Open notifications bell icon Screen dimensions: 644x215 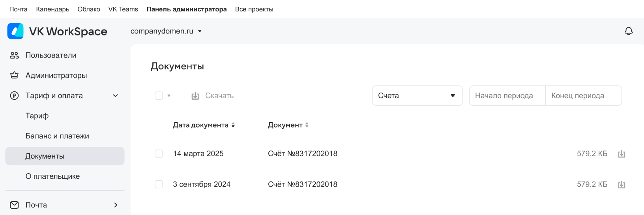pyautogui.click(x=629, y=31)
